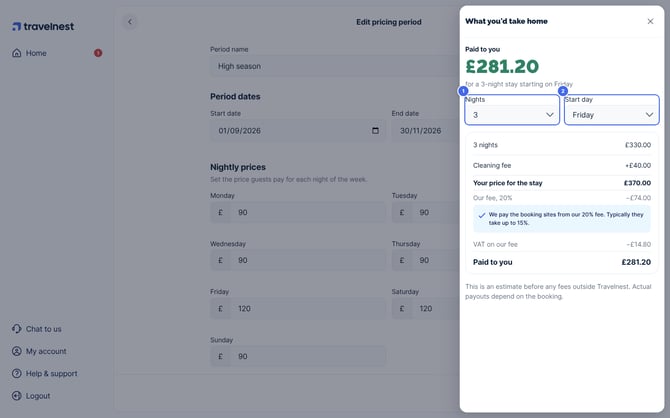The width and height of the screenshot is (670, 418).
Task: Click the Monday nightly price field
Action: [x=298, y=212]
